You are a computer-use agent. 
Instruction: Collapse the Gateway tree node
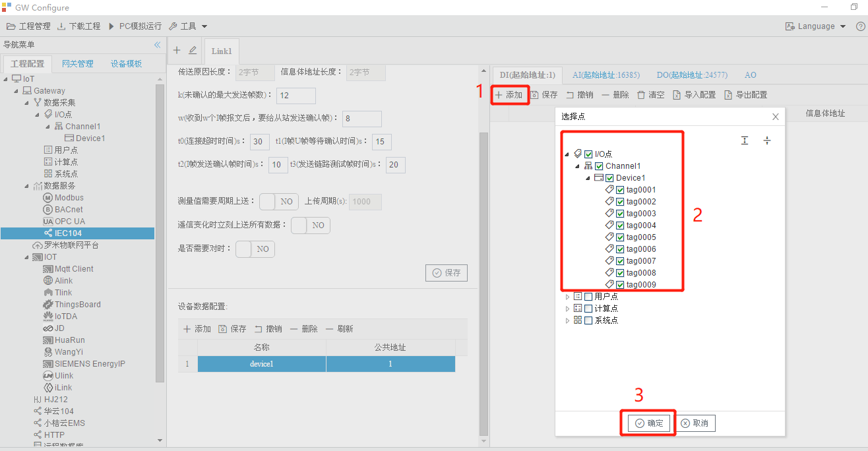coord(16,91)
